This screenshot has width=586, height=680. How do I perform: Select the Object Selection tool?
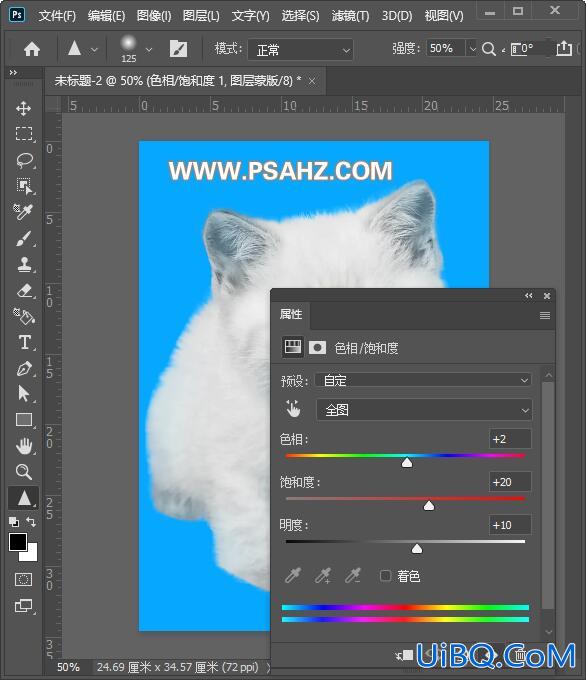tap(24, 186)
